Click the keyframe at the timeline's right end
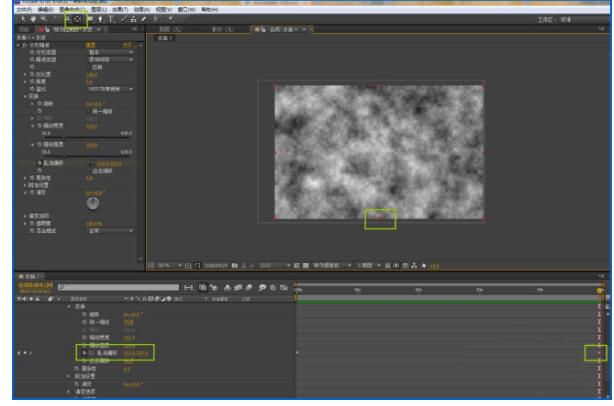Screen dimensions: 614x406 (599, 353)
